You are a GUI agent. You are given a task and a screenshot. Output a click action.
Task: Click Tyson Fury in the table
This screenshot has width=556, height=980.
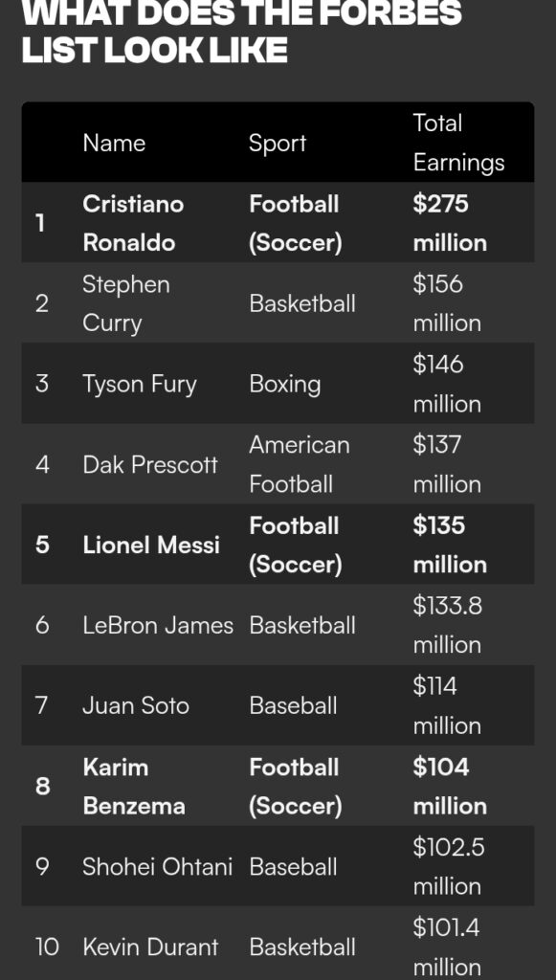coord(140,384)
